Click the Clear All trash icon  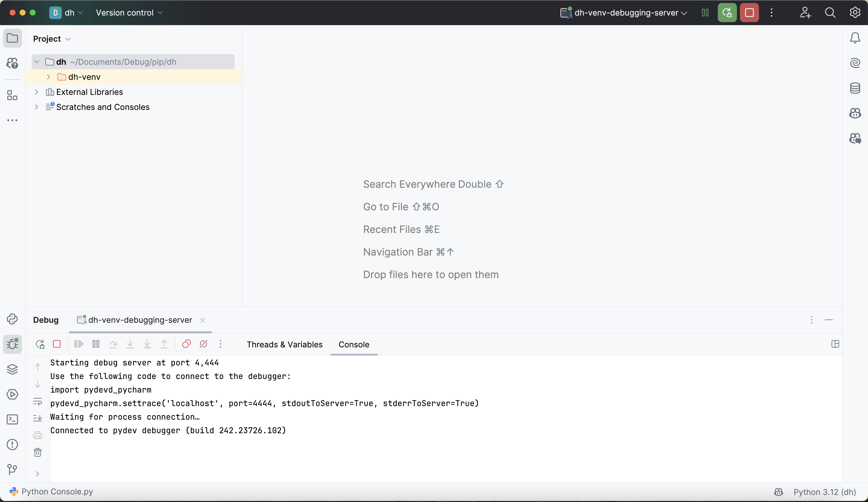pyautogui.click(x=37, y=452)
